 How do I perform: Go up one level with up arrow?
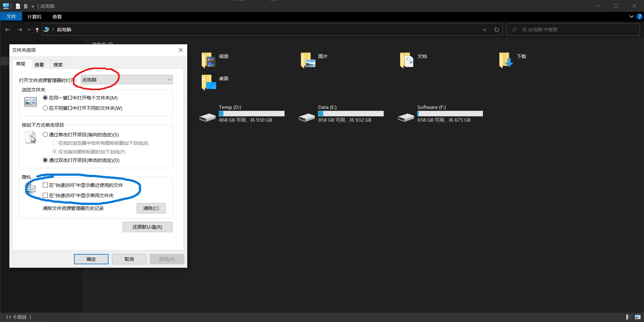point(37,30)
